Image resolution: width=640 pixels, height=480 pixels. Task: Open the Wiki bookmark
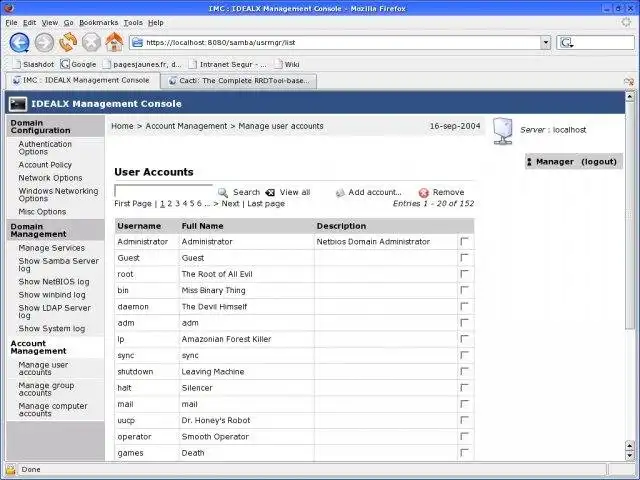pyautogui.click(x=287, y=64)
